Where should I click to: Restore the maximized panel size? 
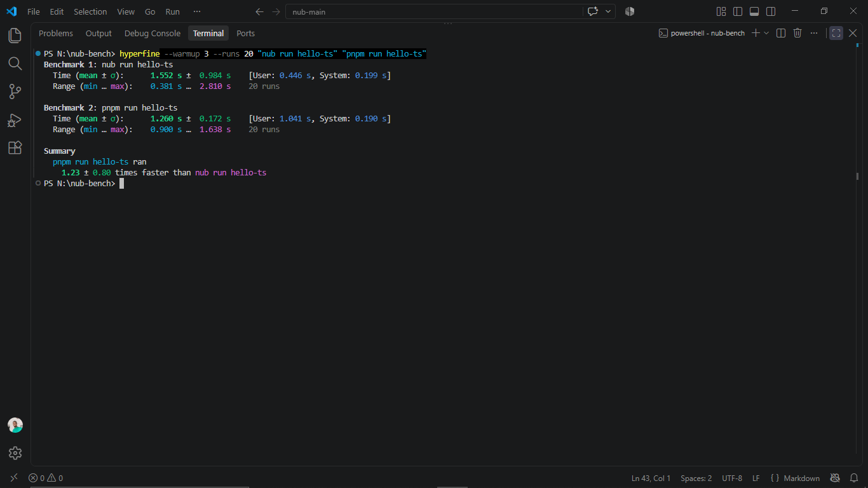pos(836,33)
